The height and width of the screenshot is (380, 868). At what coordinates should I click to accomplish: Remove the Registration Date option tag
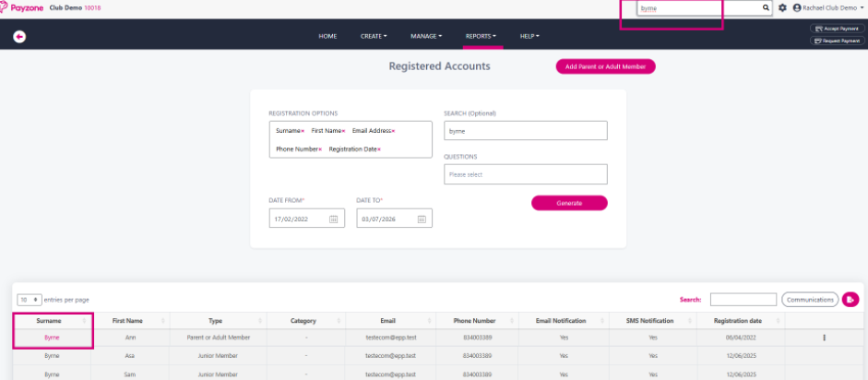pos(379,149)
